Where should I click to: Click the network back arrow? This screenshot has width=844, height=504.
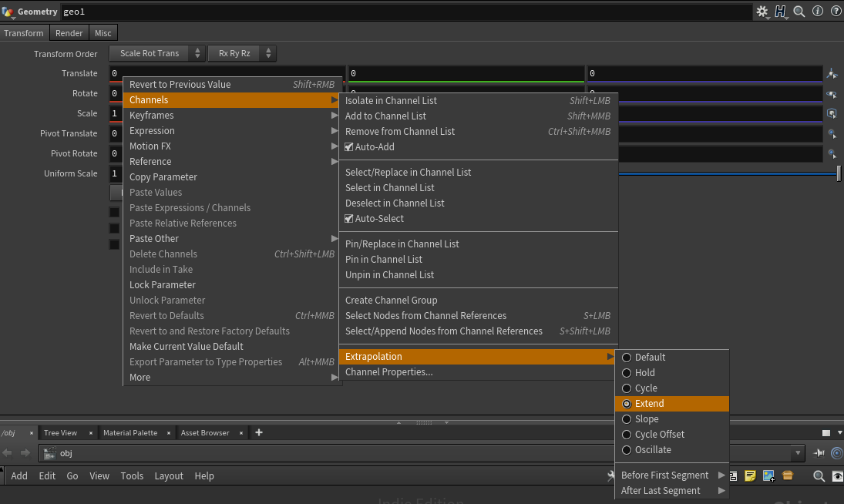[x=7, y=453]
